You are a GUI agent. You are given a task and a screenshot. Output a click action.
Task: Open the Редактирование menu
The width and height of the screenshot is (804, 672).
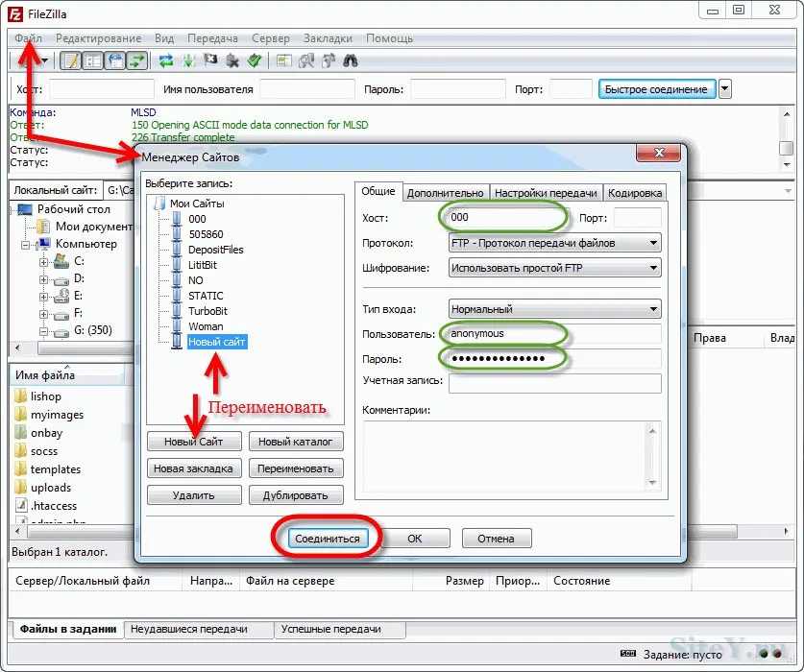click(98, 38)
